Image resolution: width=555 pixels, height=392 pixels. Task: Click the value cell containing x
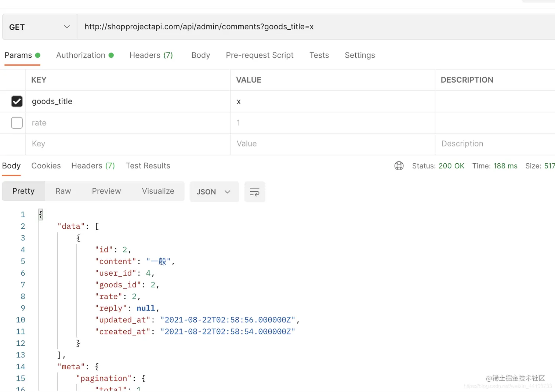click(x=333, y=101)
